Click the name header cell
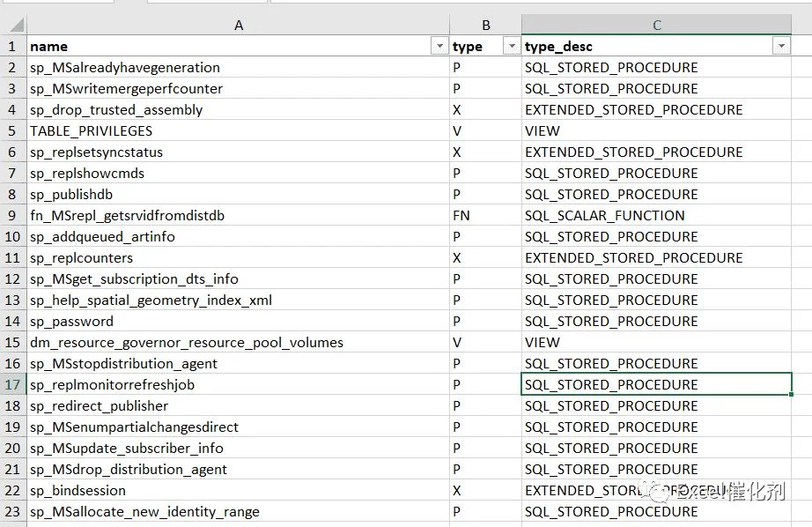Image resolution: width=812 pixels, height=527 pixels. pyautogui.click(x=238, y=46)
